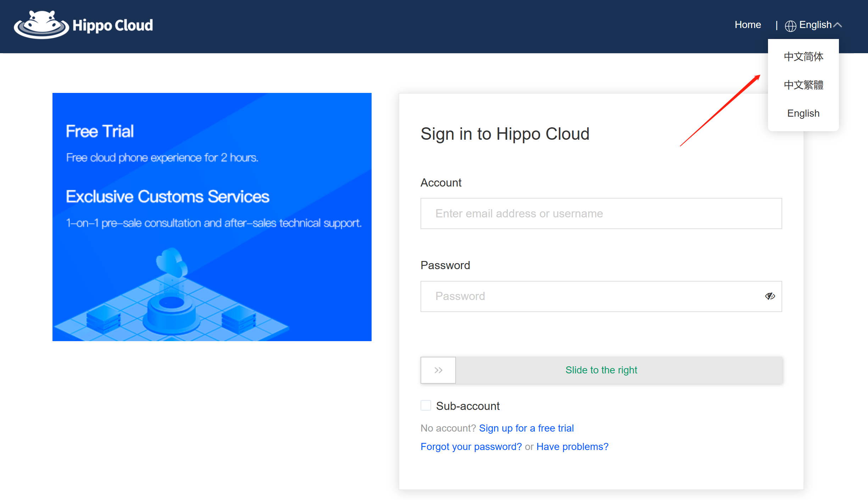
Task: Select 中文繁體 language option
Action: (x=803, y=85)
